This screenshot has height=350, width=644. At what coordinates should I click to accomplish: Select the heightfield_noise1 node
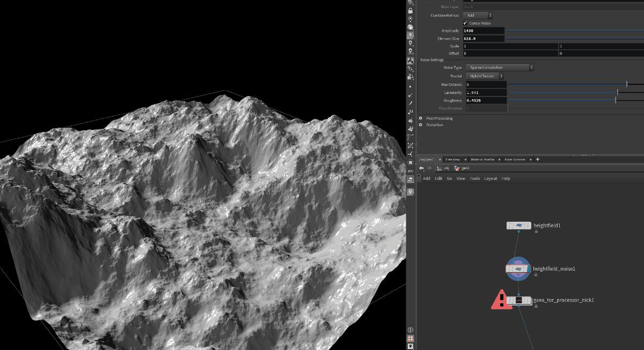point(518,268)
